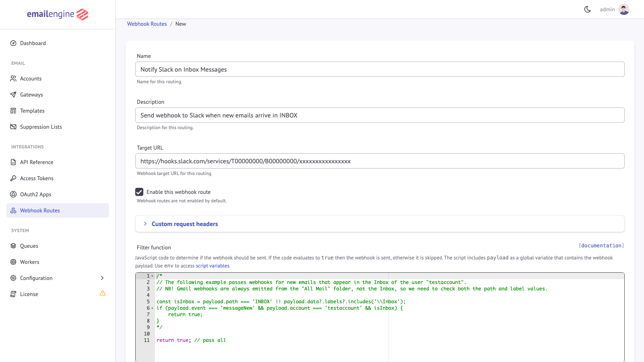Click the Queues stack icon

[x=13, y=246]
